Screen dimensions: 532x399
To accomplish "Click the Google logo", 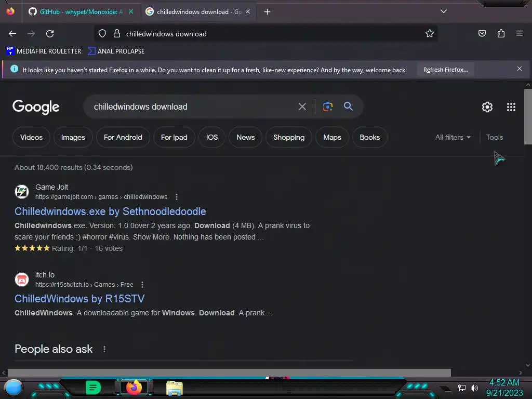I will click(36, 107).
